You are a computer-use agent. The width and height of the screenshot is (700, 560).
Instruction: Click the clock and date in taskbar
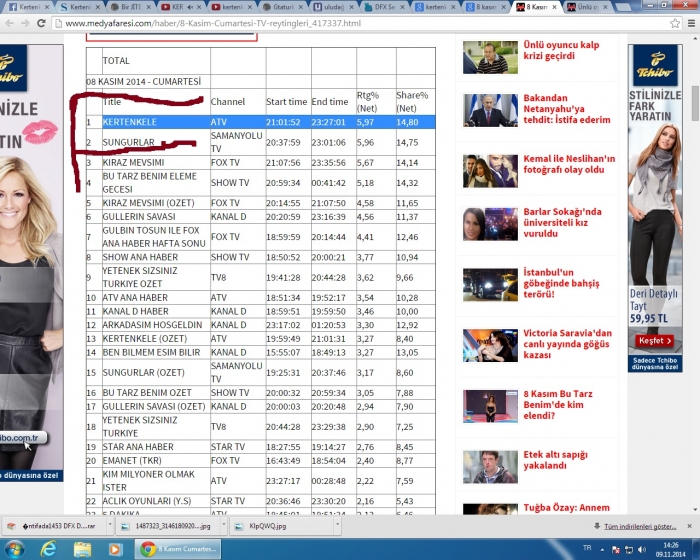671,549
